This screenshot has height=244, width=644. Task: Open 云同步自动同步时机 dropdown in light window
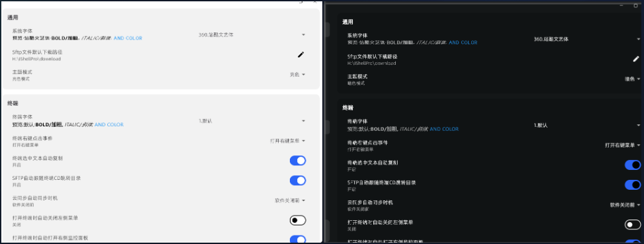click(x=290, y=200)
